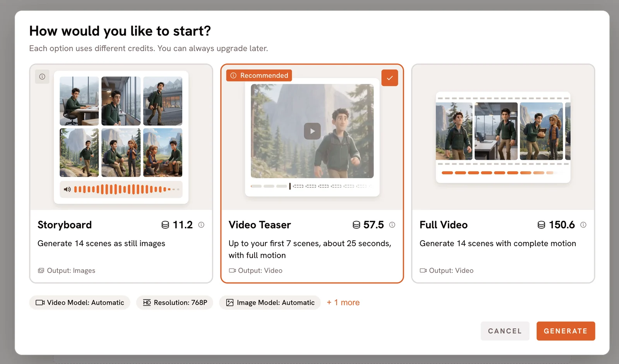619x364 pixels.
Task: Play the Video Teaser preview
Action: pyautogui.click(x=312, y=131)
